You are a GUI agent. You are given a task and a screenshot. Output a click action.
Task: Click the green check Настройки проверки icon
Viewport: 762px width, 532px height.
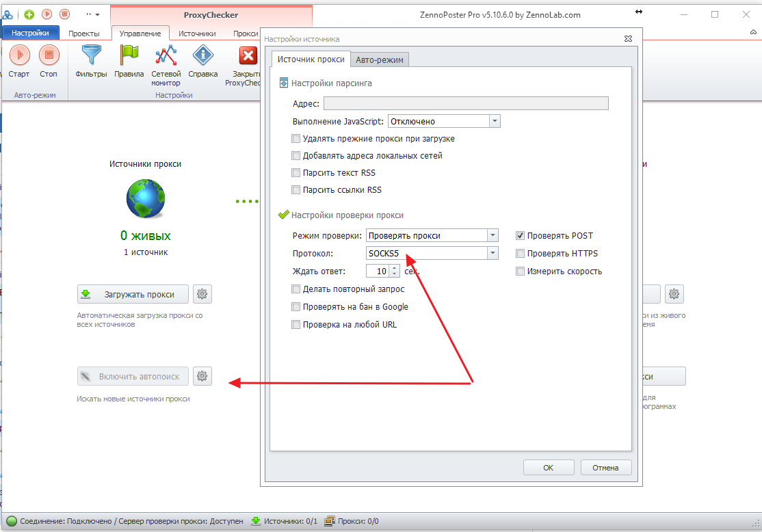click(284, 215)
